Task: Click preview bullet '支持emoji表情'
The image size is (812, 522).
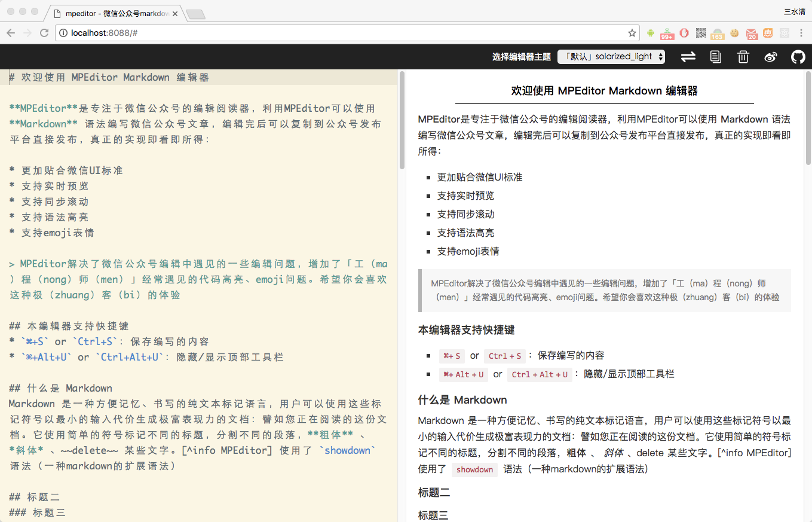Action: [x=468, y=251]
